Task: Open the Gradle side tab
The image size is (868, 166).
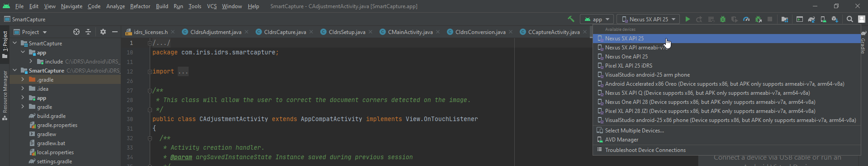Action: click(x=863, y=43)
